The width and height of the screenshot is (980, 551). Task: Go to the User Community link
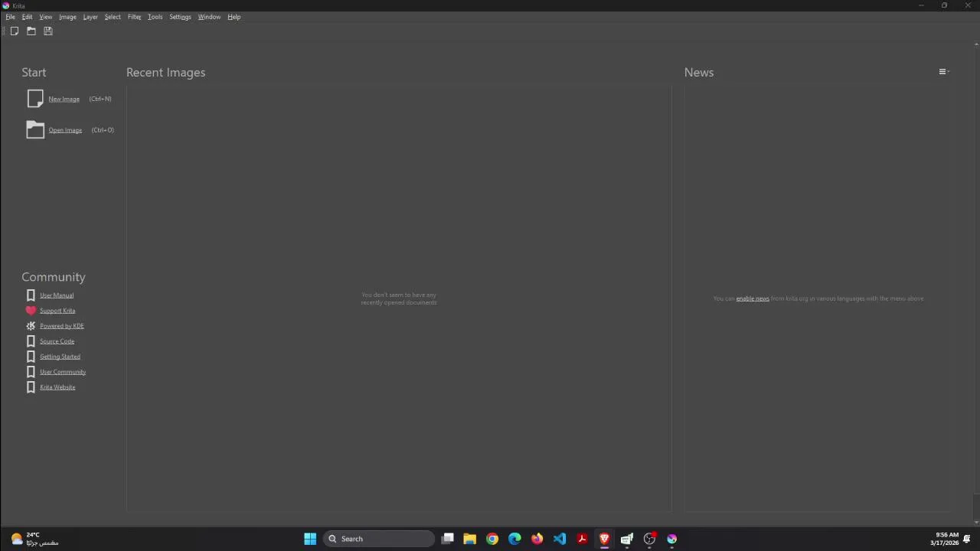(x=63, y=372)
